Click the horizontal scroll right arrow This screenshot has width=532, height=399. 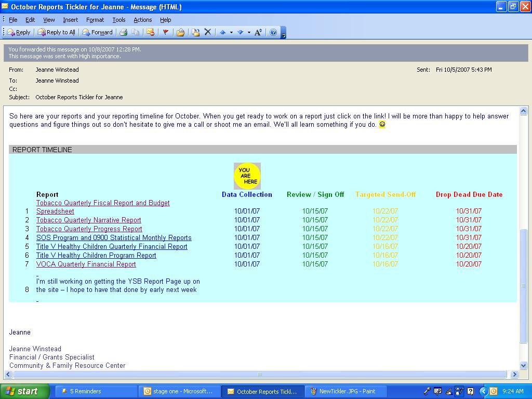pos(514,374)
